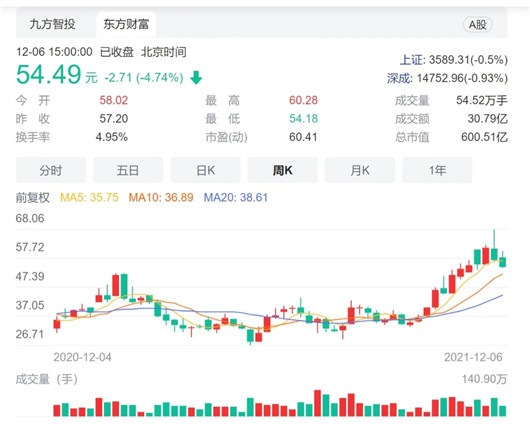Viewport: 530px width, 424px height.
Task: Open the 上证 index quote 3589.31
Action: (x=454, y=60)
